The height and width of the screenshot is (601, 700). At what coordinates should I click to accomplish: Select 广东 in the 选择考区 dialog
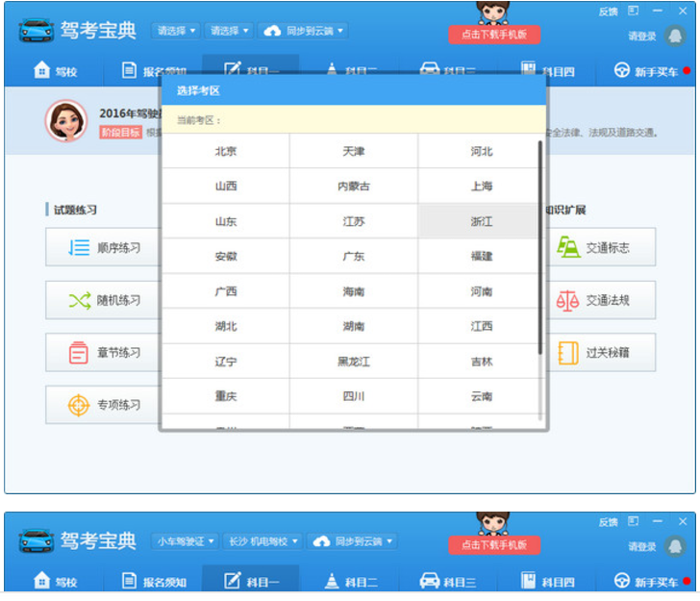[353, 257]
